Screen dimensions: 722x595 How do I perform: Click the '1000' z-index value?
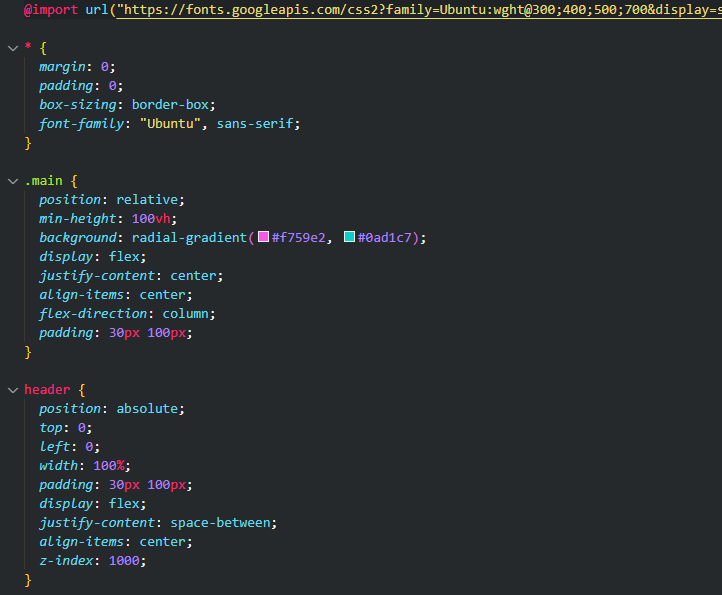[124, 560]
